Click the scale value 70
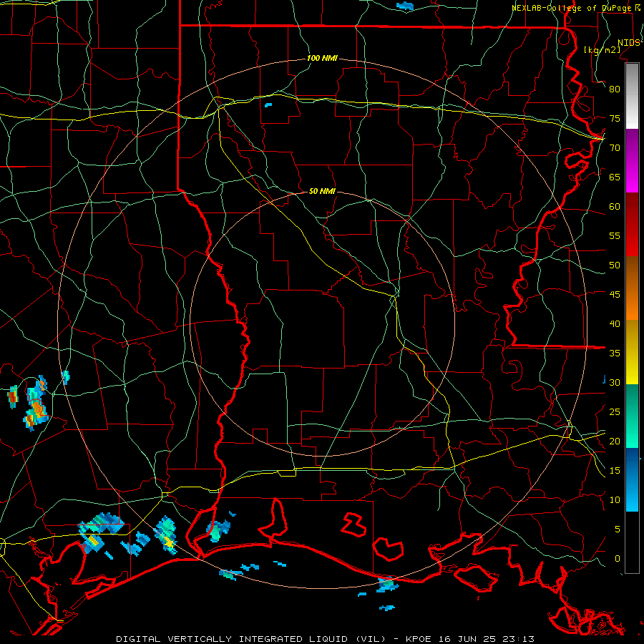This screenshot has width=644, height=644. [x=615, y=148]
